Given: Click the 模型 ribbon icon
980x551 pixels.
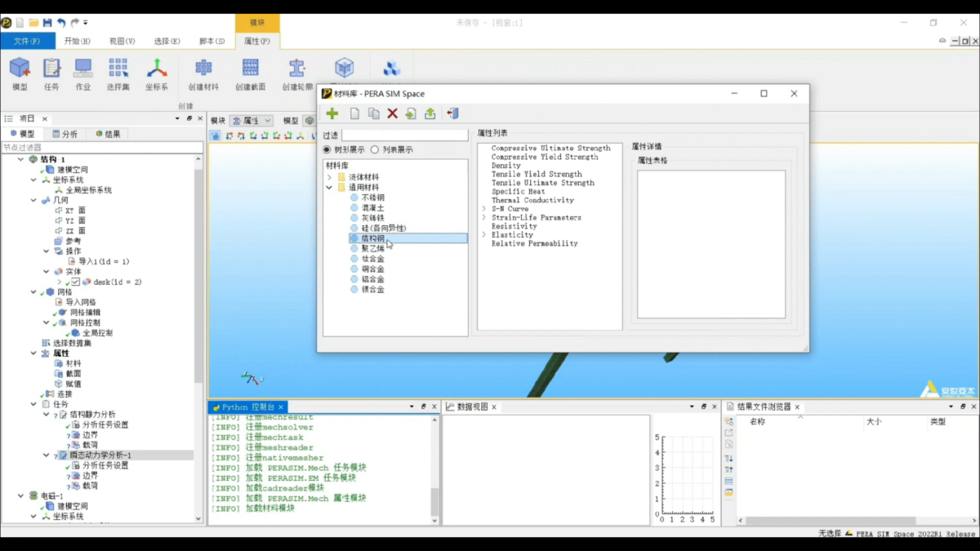Looking at the screenshot, I should pyautogui.click(x=20, y=69).
